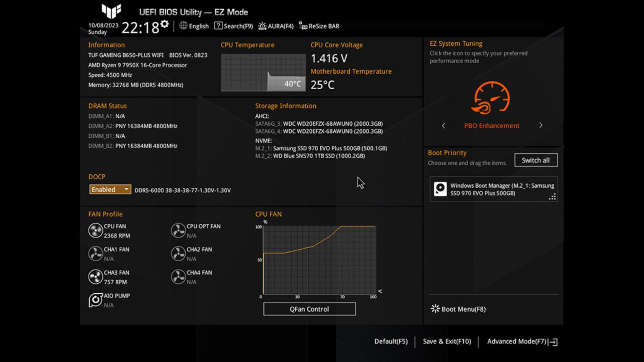Load defaults with Default(F5)
The width and height of the screenshot is (644, 362).
pos(391,341)
